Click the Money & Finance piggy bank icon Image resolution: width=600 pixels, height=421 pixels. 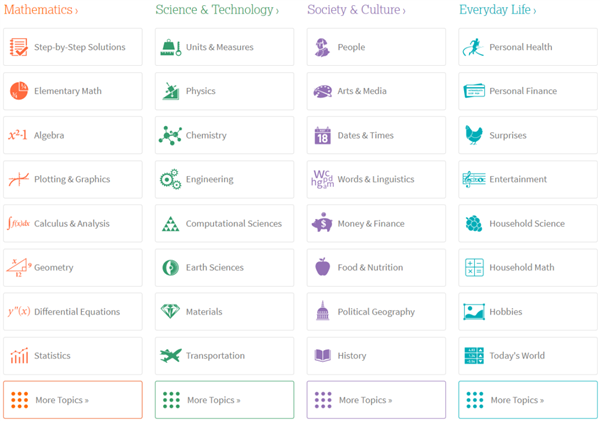[x=322, y=224]
